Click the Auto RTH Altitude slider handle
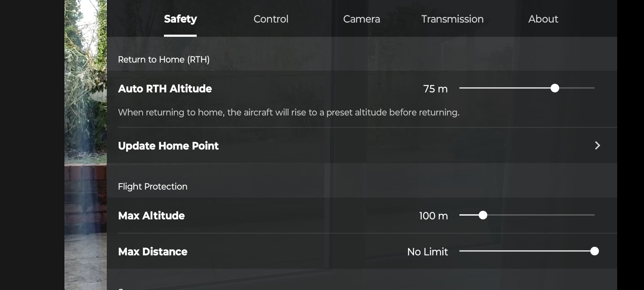The height and width of the screenshot is (290, 644). click(x=555, y=88)
